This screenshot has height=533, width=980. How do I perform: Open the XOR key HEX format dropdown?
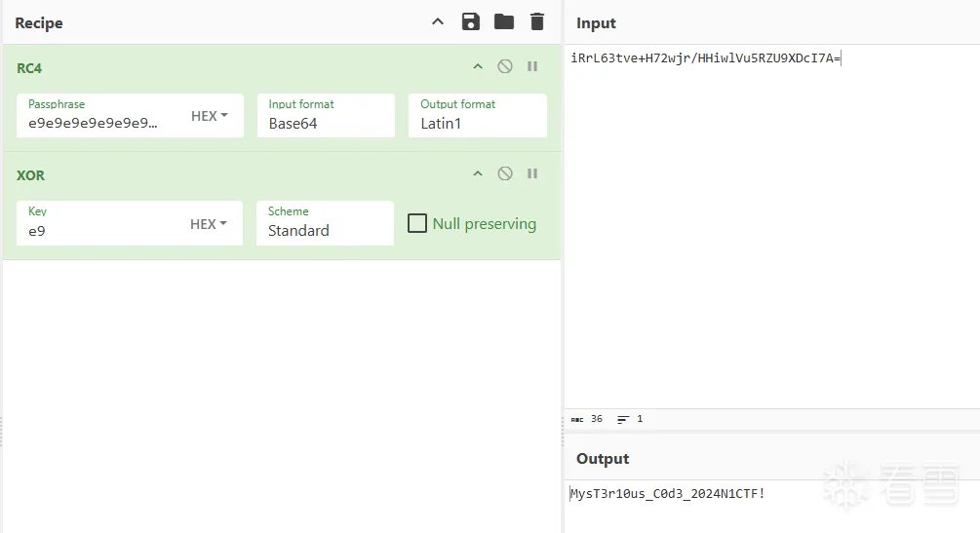point(209,224)
